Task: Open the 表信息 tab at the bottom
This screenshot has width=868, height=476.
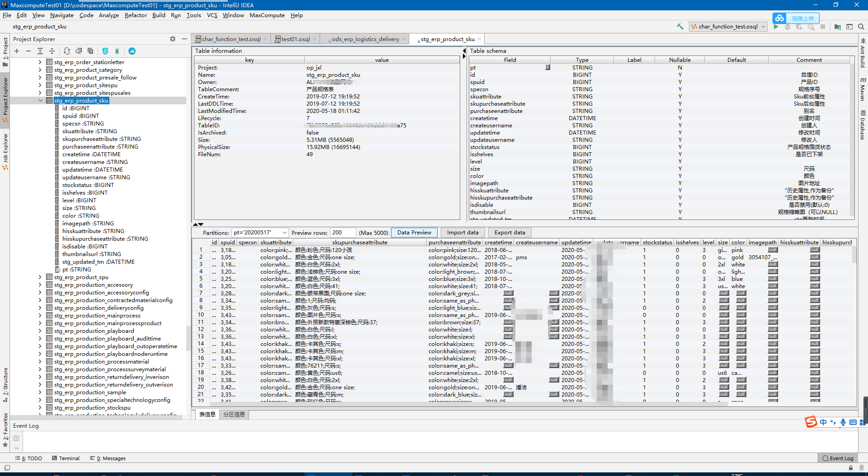Action: 207,414
